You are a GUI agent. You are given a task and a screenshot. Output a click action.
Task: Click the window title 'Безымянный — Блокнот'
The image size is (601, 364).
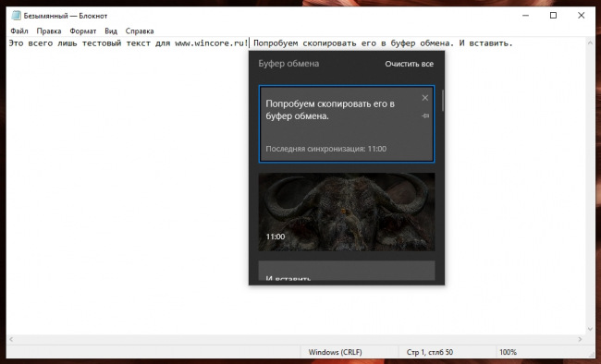(x=66, y=16)
